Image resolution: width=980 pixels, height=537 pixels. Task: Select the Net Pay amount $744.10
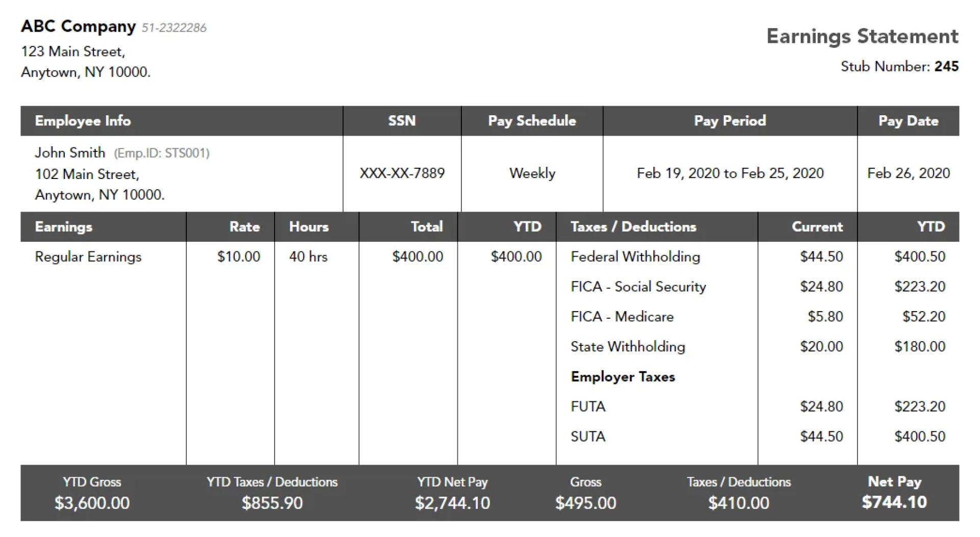[894, 502]
